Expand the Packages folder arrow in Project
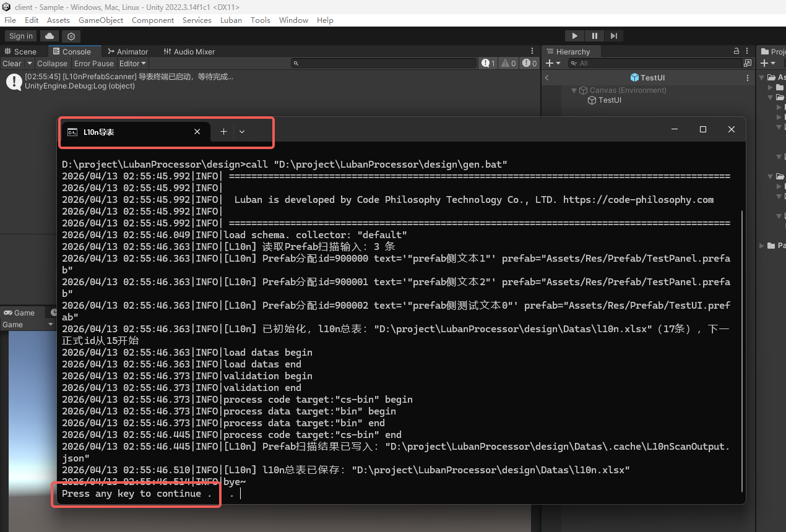The height and width of the screenshot is (532, 786). click(762, 246)
